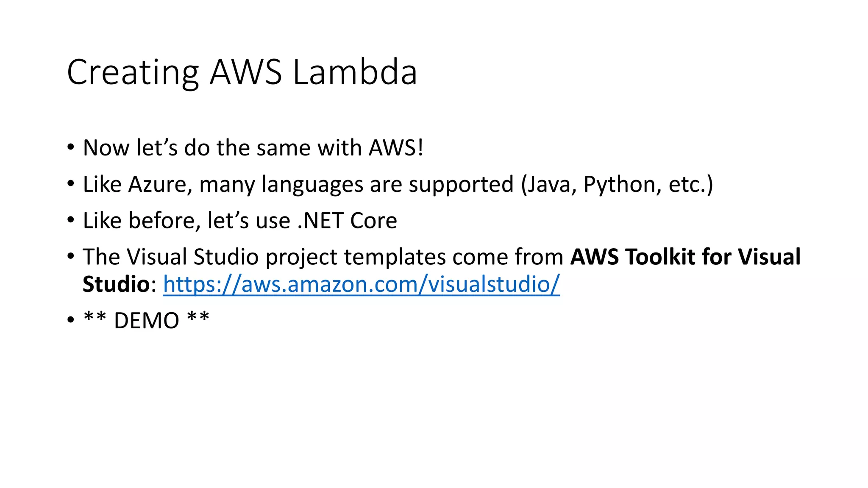This screenshot has width=868, height=488.
Task: Click the slide title "Creating AWS Lambda"
Action: pos(242,72)
